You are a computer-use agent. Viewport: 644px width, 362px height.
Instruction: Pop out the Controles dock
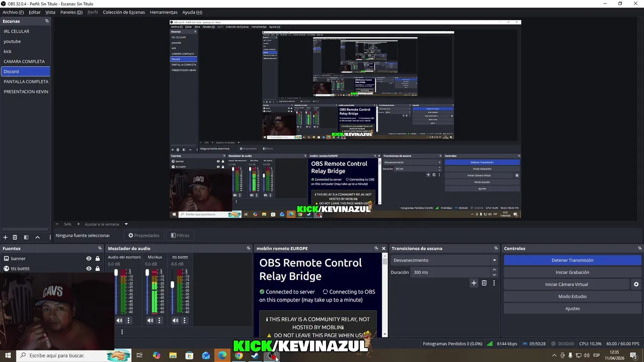click(639, 248)
